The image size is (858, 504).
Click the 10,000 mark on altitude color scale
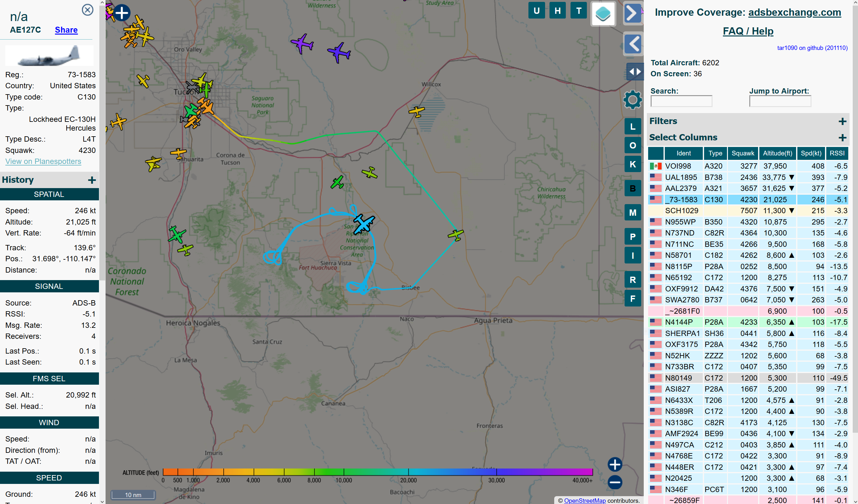coord(344,480)
